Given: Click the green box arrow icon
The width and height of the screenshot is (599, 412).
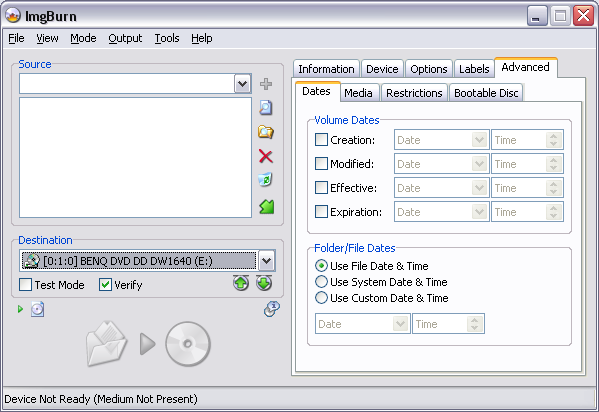Looking at the screenshot, I should 266,206.
